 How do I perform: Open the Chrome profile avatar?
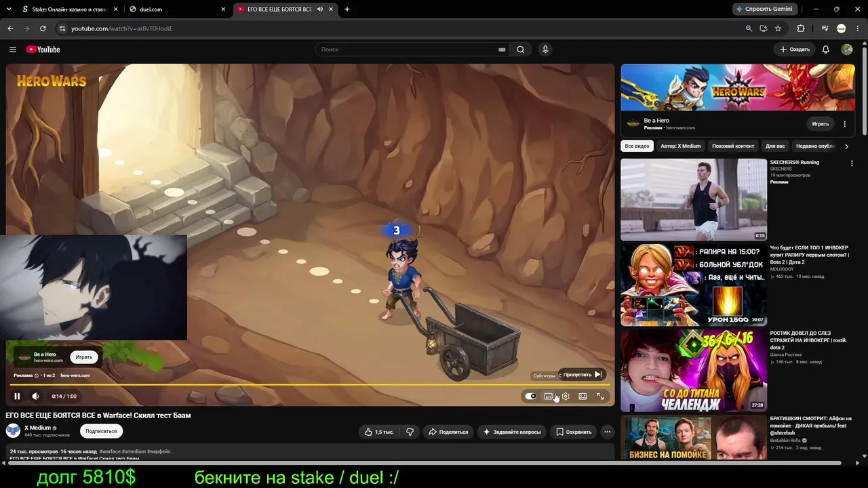point(842,28)
